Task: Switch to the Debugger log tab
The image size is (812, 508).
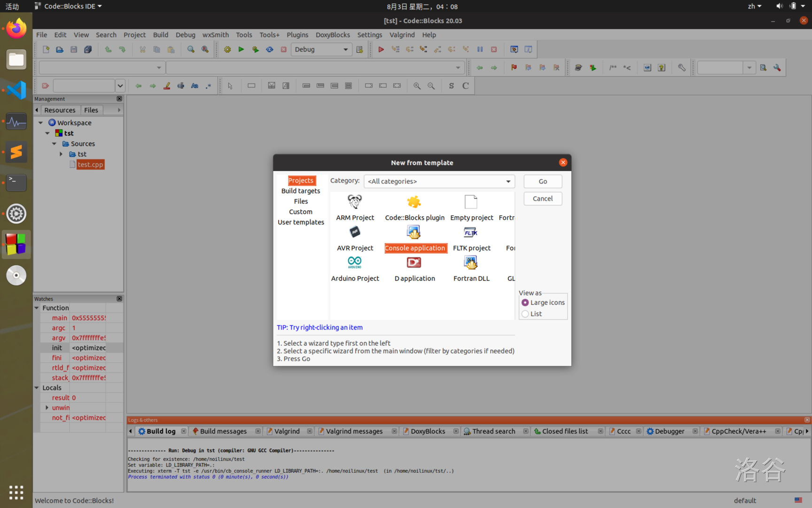Action: (x=669, y=431)
